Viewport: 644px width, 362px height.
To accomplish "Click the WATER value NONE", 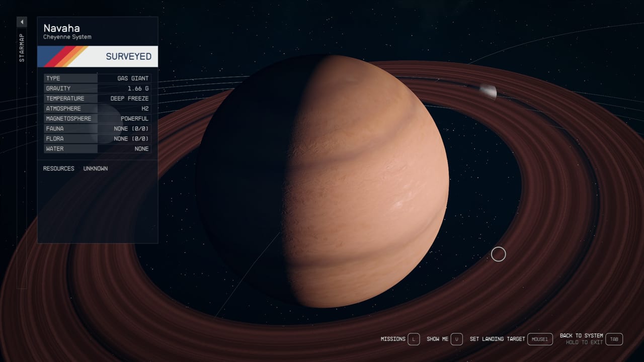I will coord(142,149).
